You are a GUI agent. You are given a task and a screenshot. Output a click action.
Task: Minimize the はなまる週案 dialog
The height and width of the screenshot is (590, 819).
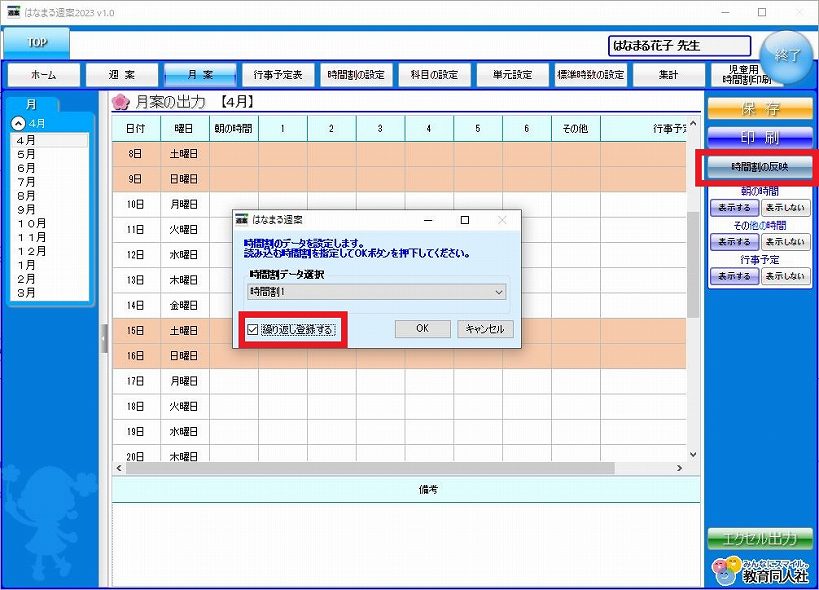pyautogui.click(x=428, y=220)
